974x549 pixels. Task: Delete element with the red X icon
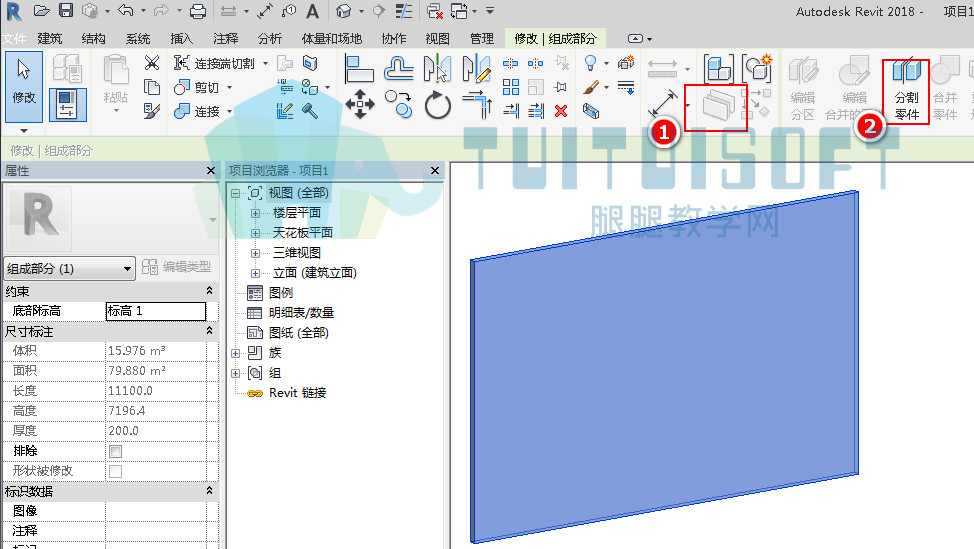click(x=561, y=111)
